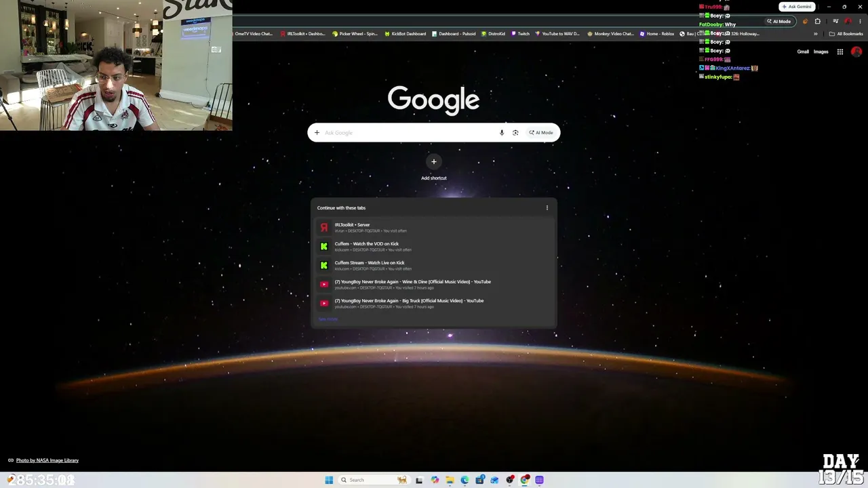Open the Google apps grid
The image size is (868, 488).
click(x=840, y=52)
